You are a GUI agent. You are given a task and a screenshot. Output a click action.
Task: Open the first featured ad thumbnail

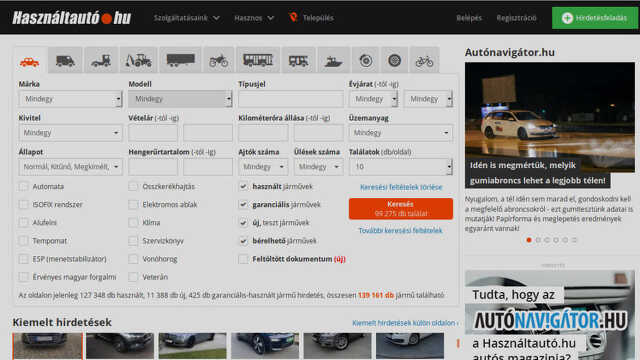tap(47, 346)
